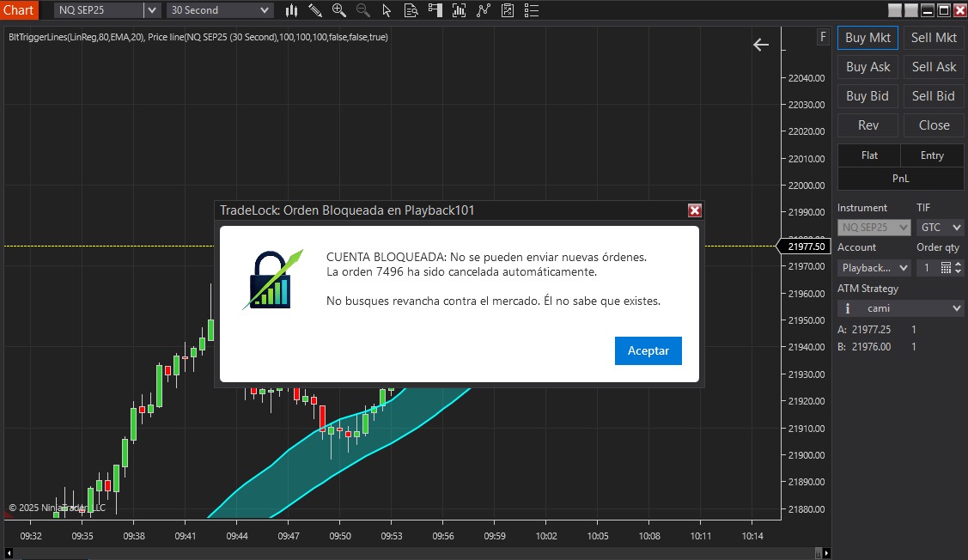Click the 'La orden 7496' message line

tap(461, 272)
